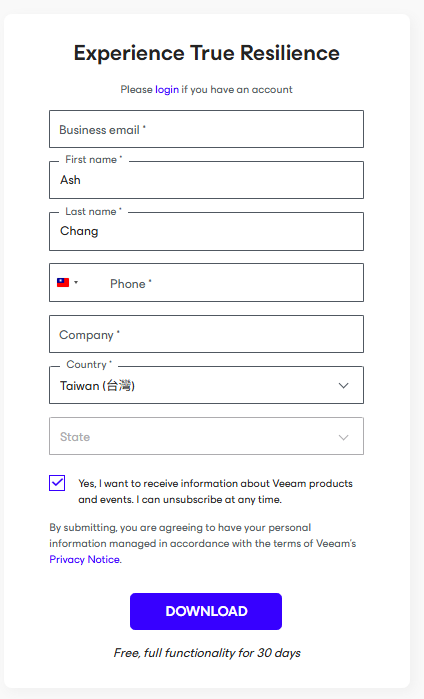This screenshot has height=699, width=424.
Task: Focus the Business email field
Action: 206,129
